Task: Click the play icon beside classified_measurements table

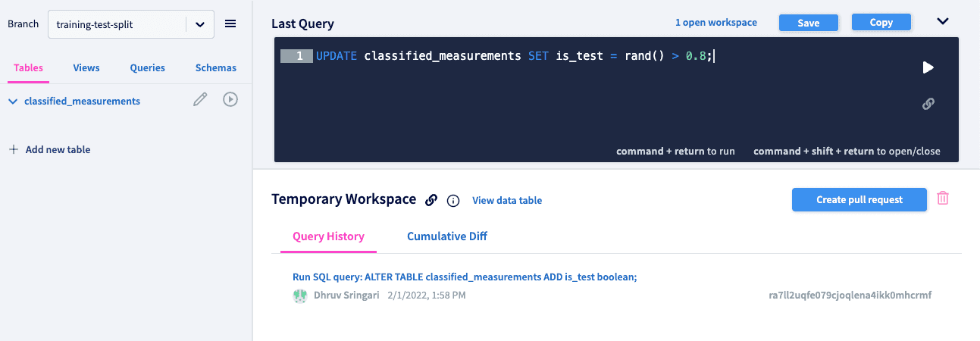Action: pos(230,99)
